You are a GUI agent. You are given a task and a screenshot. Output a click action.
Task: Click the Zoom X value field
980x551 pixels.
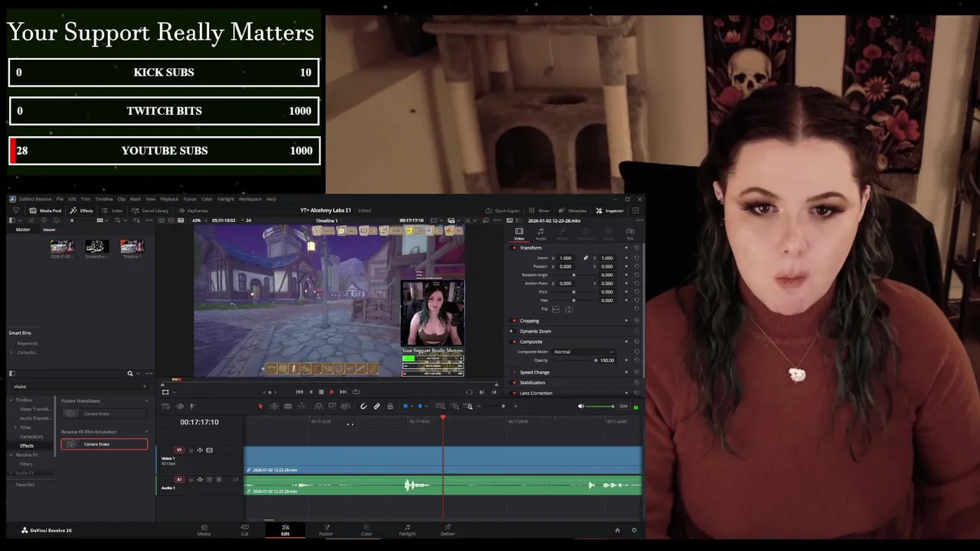point(566,258)
